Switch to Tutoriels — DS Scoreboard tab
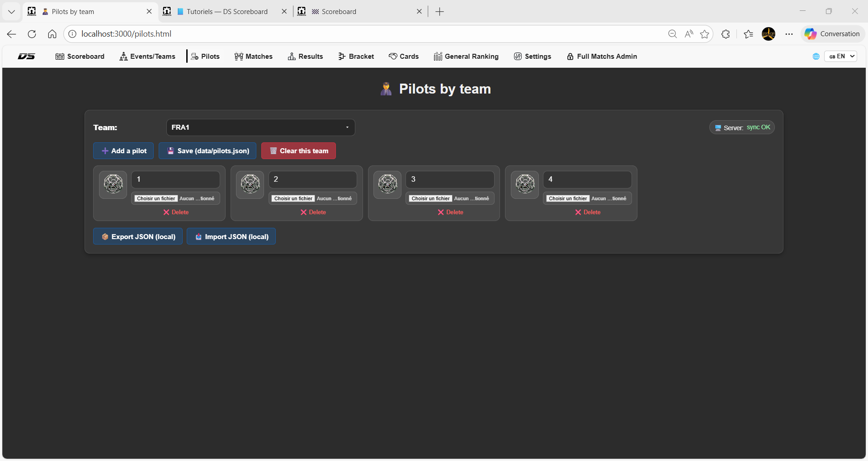This screenshot has height=461, width=868. coord(226,12)
